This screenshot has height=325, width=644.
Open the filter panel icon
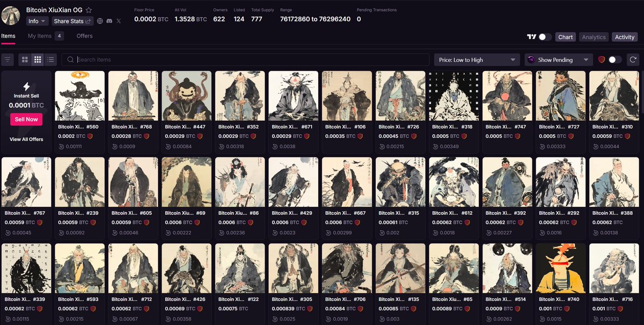point(8,60)
